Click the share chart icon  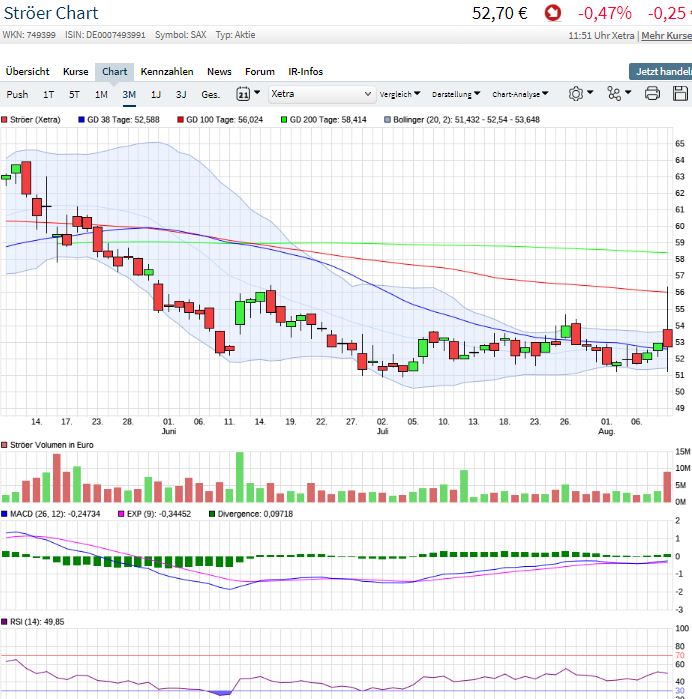click(x=614, y=94)
